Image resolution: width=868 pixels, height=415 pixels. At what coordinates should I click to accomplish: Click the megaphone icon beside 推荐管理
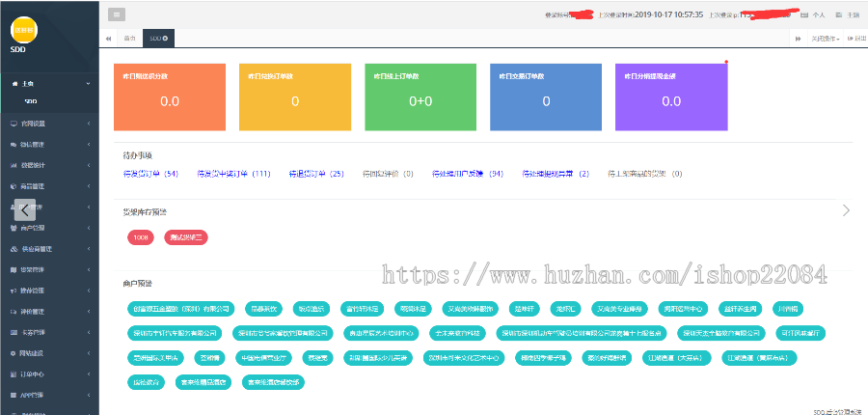tap(14, 290)
